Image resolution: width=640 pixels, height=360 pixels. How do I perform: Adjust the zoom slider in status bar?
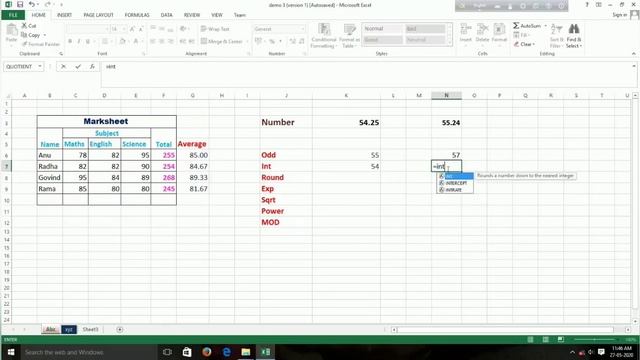(x=595, y=340)
